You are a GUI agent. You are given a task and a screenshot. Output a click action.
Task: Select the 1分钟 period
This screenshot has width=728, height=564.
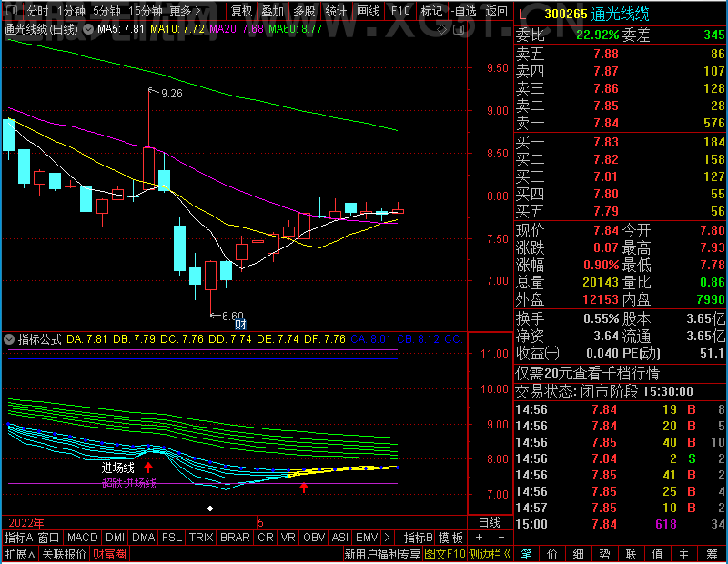pos(71,10)
